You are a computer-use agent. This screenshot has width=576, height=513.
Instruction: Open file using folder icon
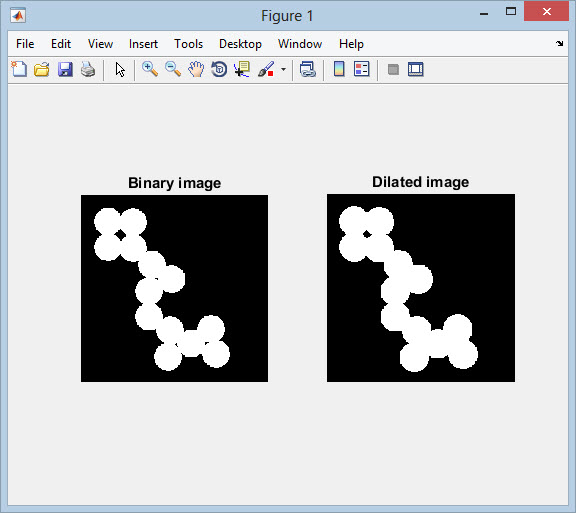click(x=42, y=69)
